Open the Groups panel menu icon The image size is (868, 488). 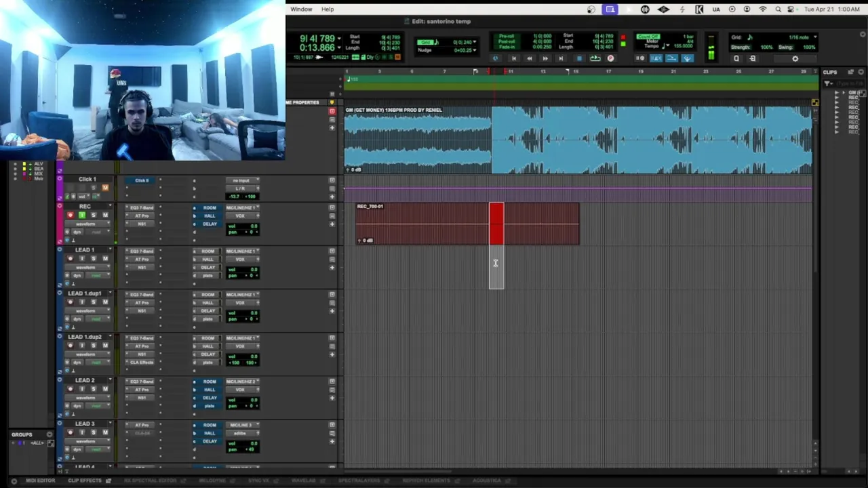coord(49,434)
